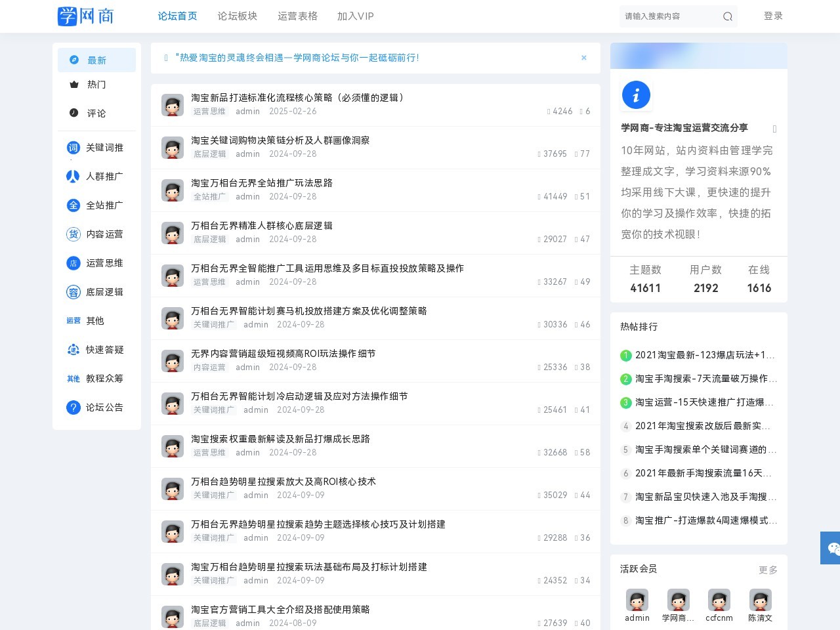
Task: Click the 评论 sidebar icon
Action: (73, 113)
